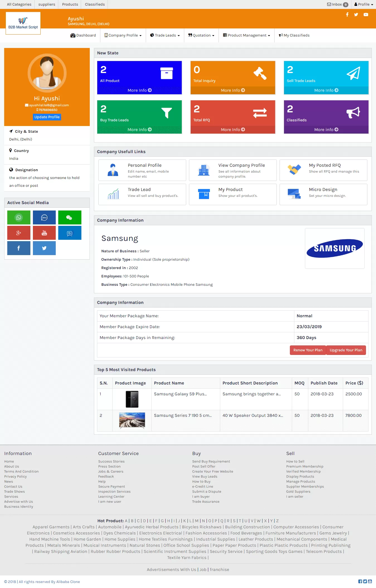The height and width of the screenshot is (588, 376).
Task: Open the WeChat social media tile
Action: (70, 217)
